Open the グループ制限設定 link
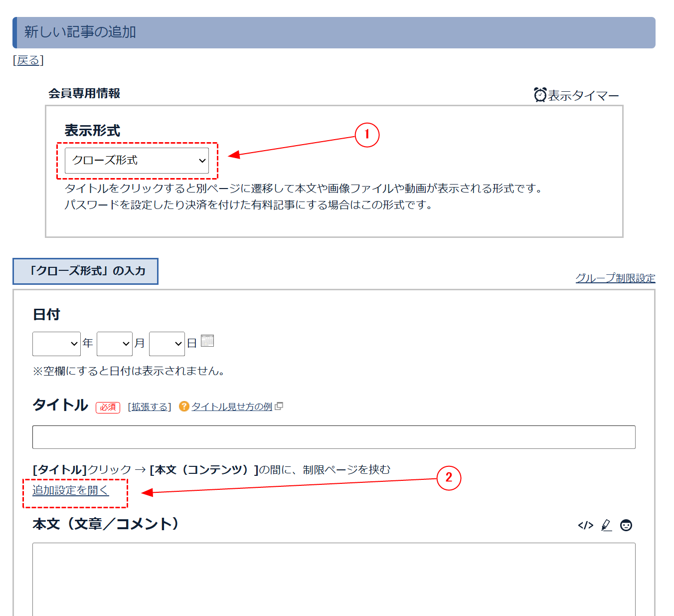Image resolution: width=674 pixels, height=616 pixels. [x=615, y=278]
